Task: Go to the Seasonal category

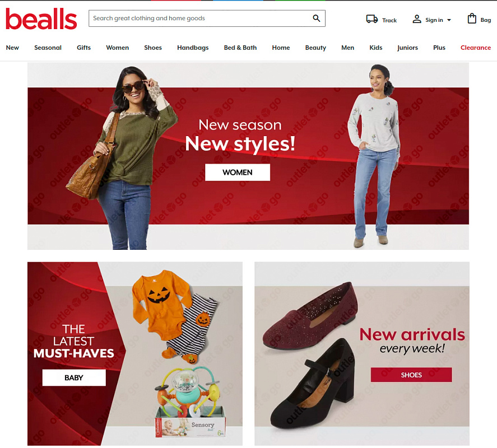Action: [x=48, y=48]
